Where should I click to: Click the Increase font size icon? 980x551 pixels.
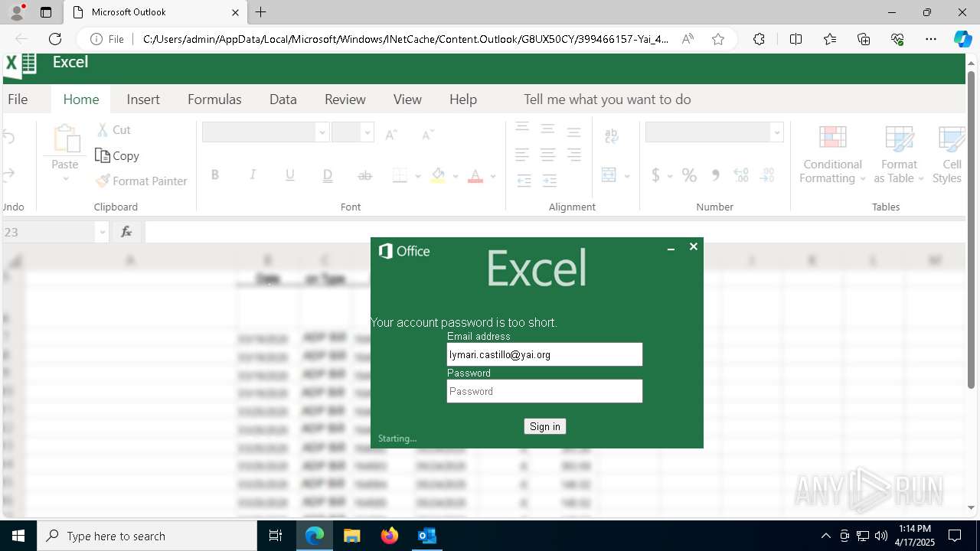[391, 135]
